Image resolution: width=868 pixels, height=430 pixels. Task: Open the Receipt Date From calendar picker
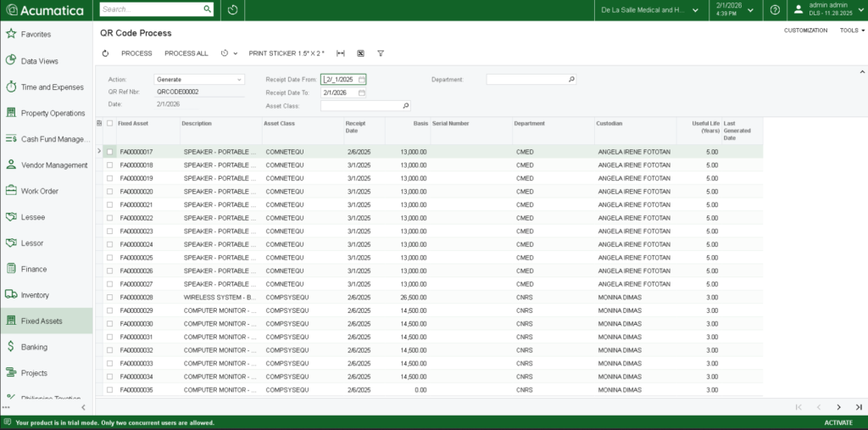362,80
